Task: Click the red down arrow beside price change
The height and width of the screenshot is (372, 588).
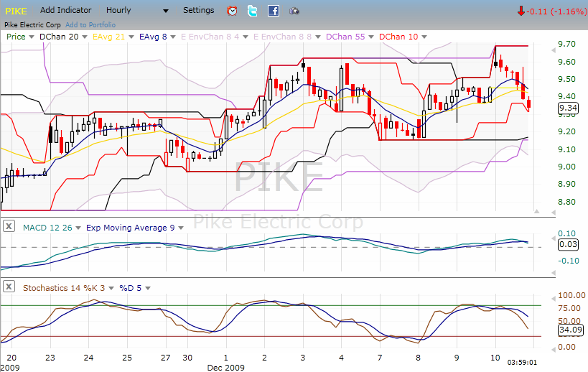Action: coord(521,11)
